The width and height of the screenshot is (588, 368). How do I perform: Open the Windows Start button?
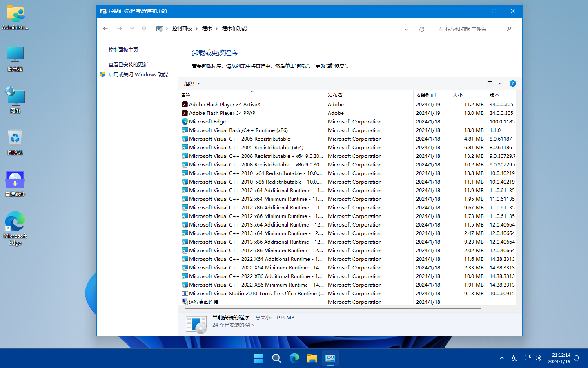pos(258,358)
